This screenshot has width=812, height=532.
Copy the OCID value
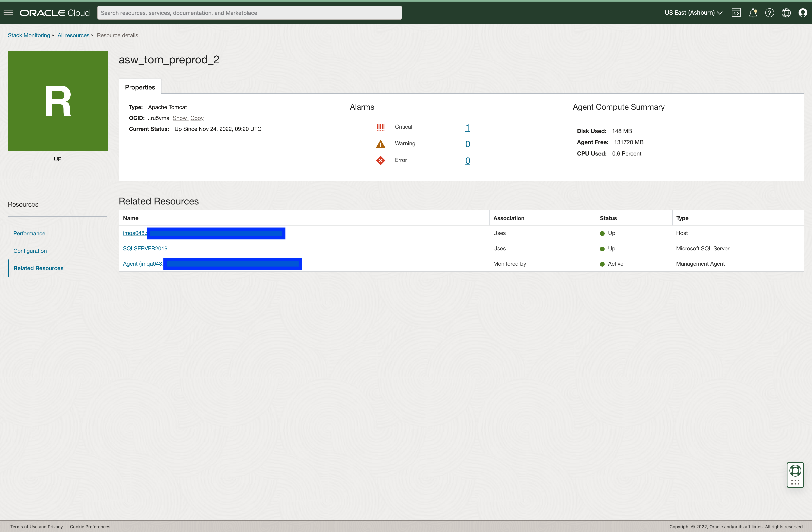point(197,118)
